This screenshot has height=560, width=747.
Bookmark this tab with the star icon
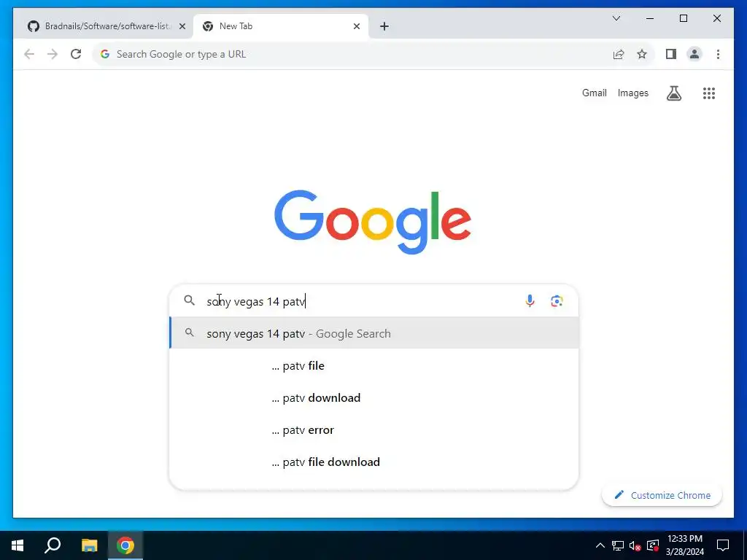pos(642,54)
